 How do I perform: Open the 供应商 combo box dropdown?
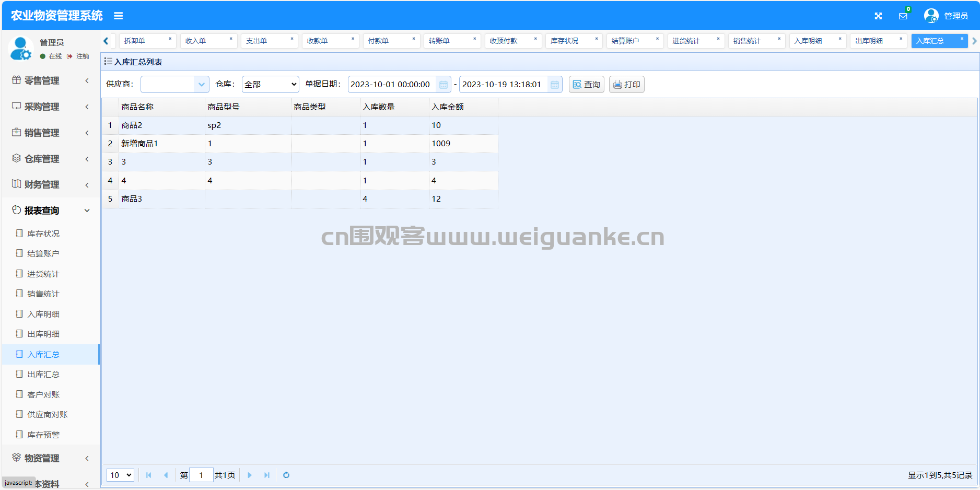click(201, 85)
